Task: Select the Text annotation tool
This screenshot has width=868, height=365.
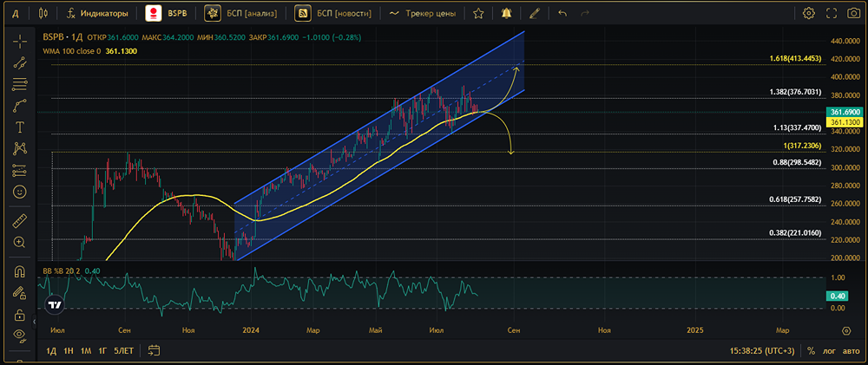Action: 20,127
